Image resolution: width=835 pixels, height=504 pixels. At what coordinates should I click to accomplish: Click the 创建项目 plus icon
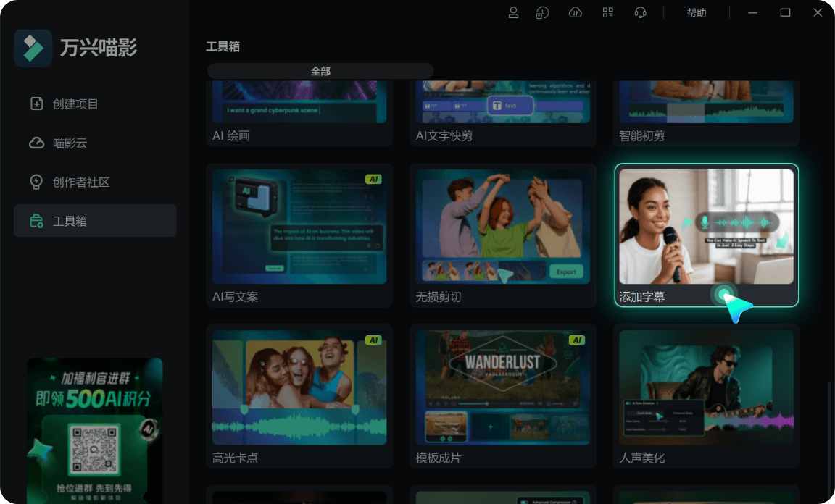tap(36, 104)
